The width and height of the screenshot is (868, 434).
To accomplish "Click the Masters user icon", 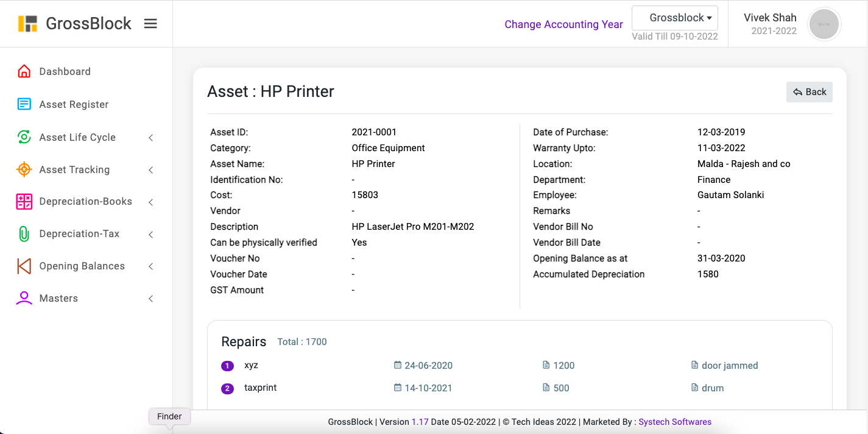I will click(x=24, y=298).
